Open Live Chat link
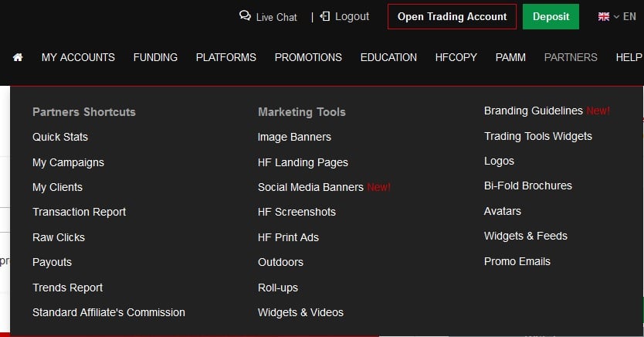 click(276, 17)
